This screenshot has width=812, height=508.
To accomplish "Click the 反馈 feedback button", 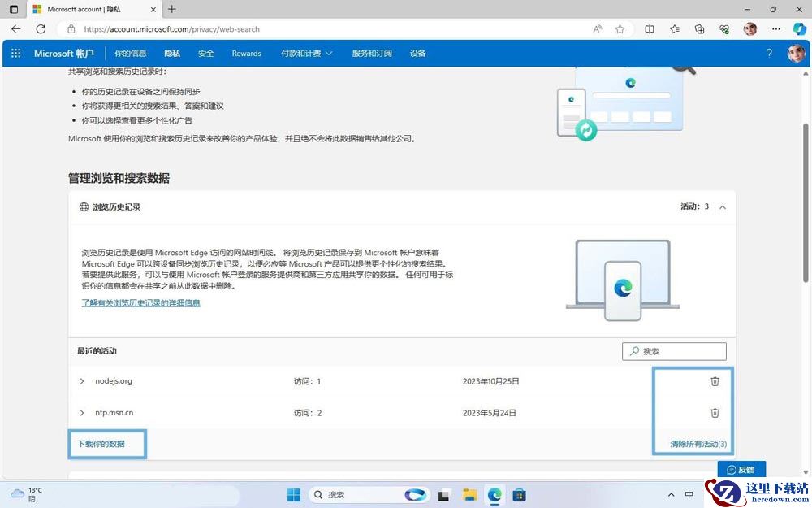I will tap(741, 470).
